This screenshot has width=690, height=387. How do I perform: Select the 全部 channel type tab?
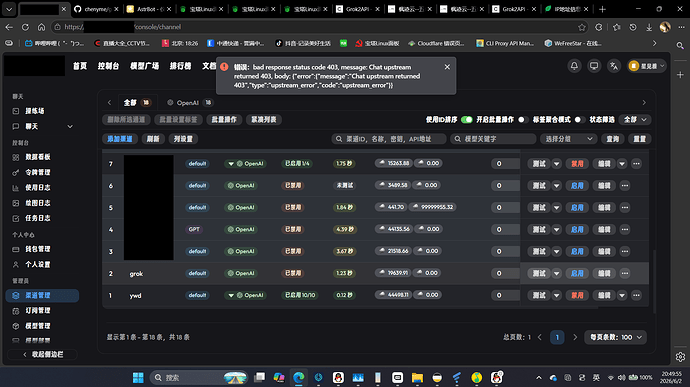[137, 103]
